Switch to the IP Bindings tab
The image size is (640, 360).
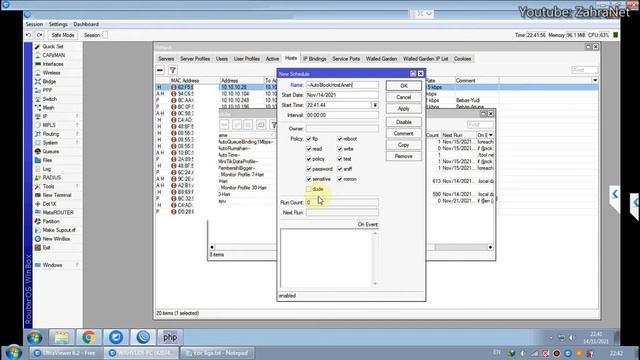coord(314,59)
